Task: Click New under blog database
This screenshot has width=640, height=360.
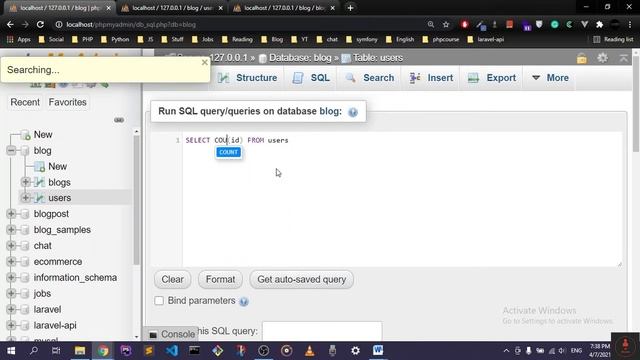Action: (57, 167)
